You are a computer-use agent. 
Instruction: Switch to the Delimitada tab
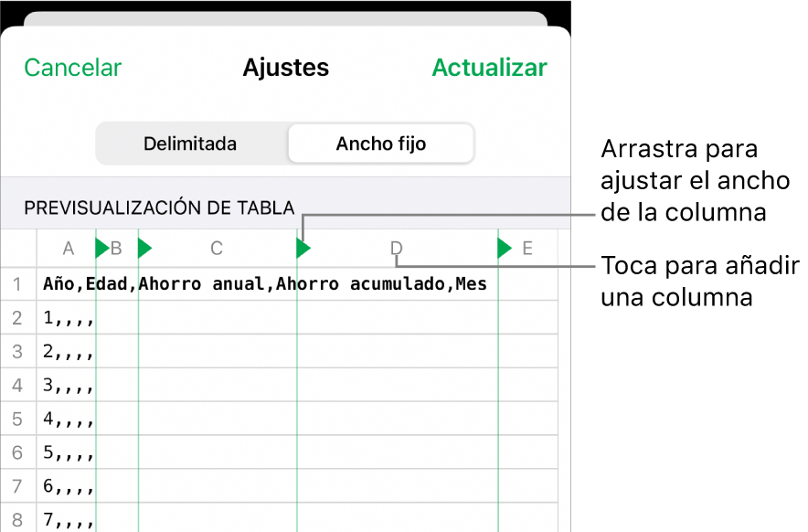190,144
